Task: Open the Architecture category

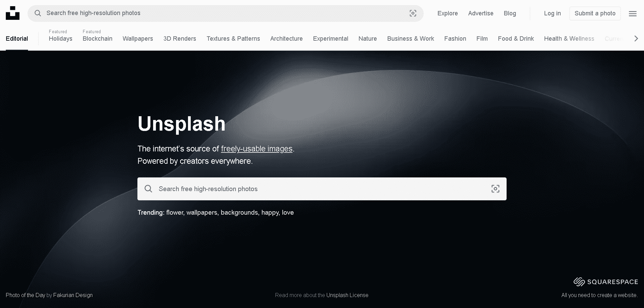Action: tap(286, 39)
